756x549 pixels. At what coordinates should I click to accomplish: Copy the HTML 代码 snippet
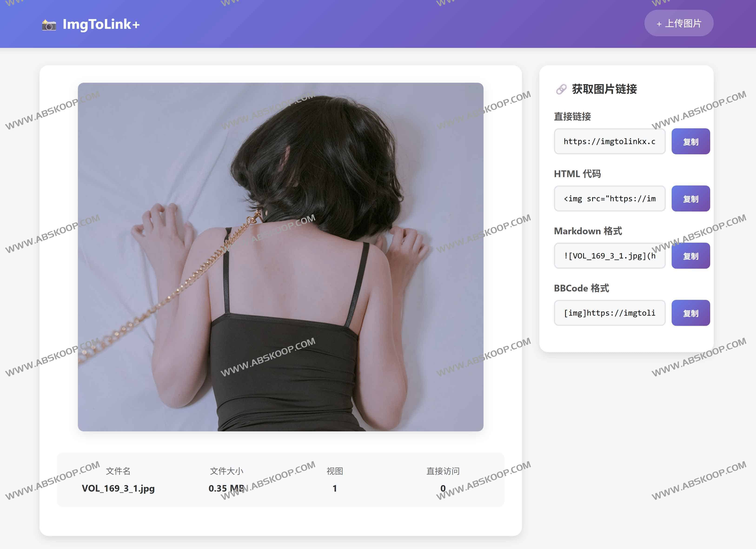(690, 199)
